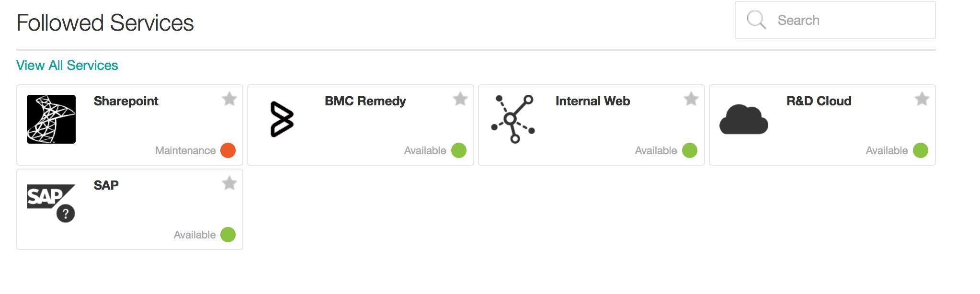The width and height of the screenshot is (980, 294).
Task: Toggle the Internal Web favorite star
Action: pyautogui.click(x=691, y=99)
